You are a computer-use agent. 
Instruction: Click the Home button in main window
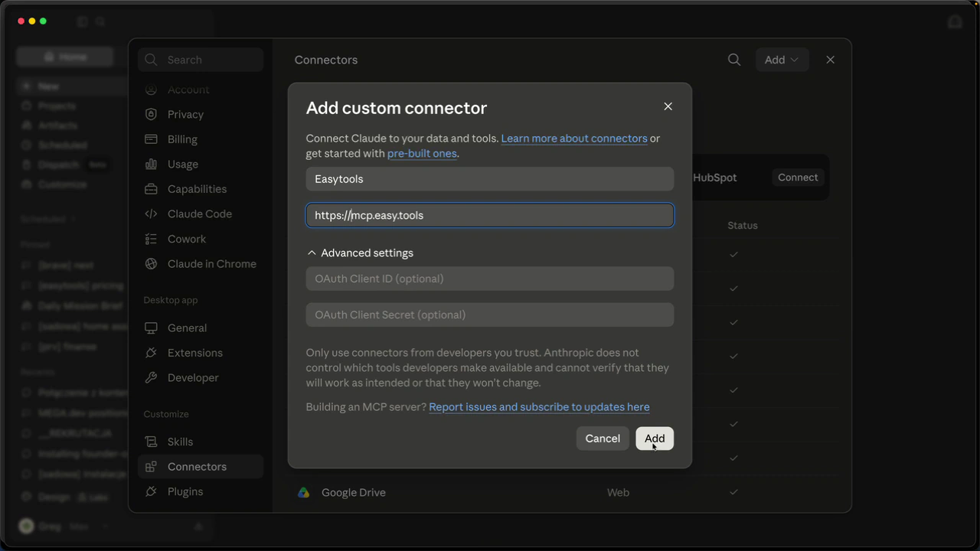[65, 57]
